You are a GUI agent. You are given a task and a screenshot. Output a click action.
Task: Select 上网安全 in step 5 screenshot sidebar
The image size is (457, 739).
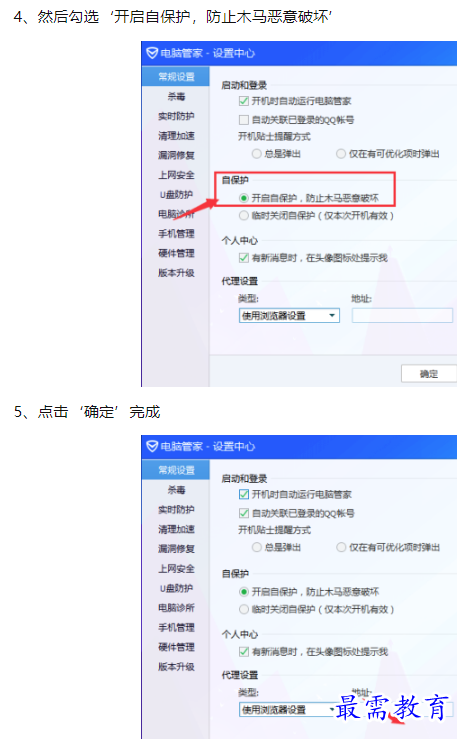(176, 568)
